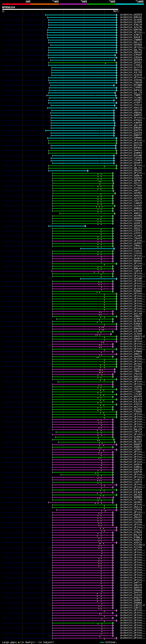This screenshot has width=146, height=644.
Task: Select hit label UniRef100_A7RWH9
Action: (x=131, y=351)
